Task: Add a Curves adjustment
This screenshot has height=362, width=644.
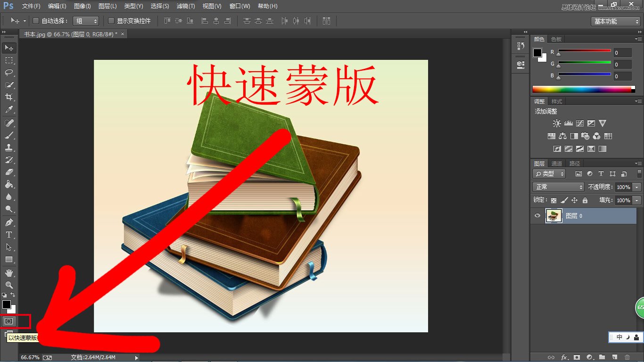Action: (x=579, y=123)
